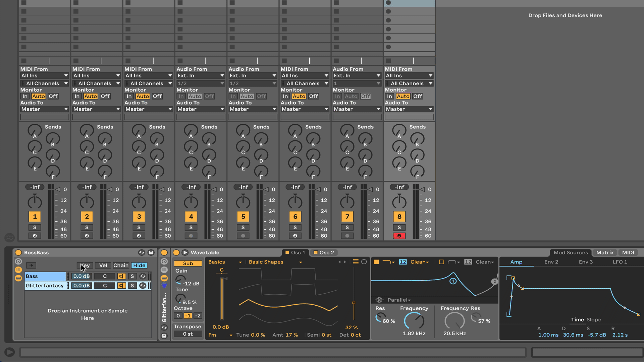
Task: Click the Hide chain list button
Action: (x=139, y=265)
